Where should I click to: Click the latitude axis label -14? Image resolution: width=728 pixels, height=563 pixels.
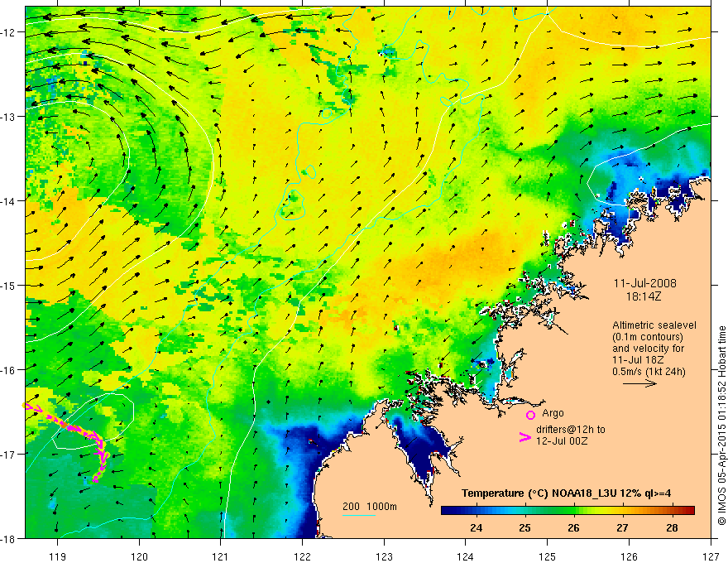10,201
